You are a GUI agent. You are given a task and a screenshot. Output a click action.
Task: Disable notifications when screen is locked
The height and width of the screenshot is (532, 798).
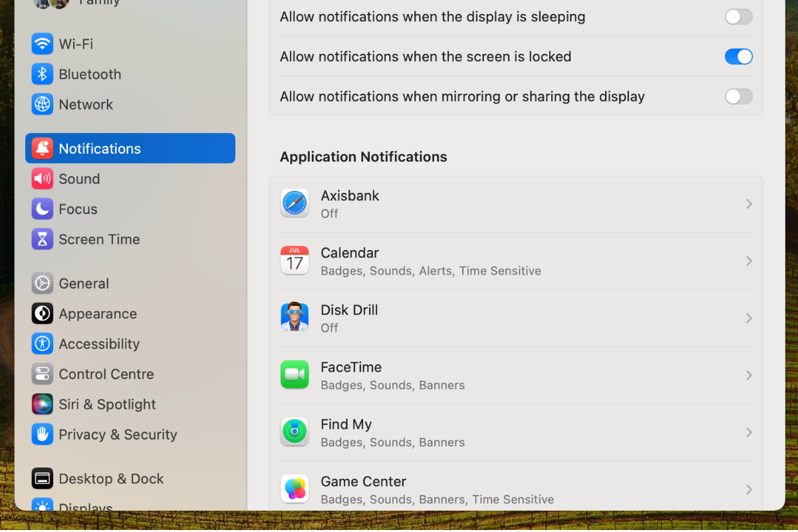pyautogui.click(x=738, y=57)
